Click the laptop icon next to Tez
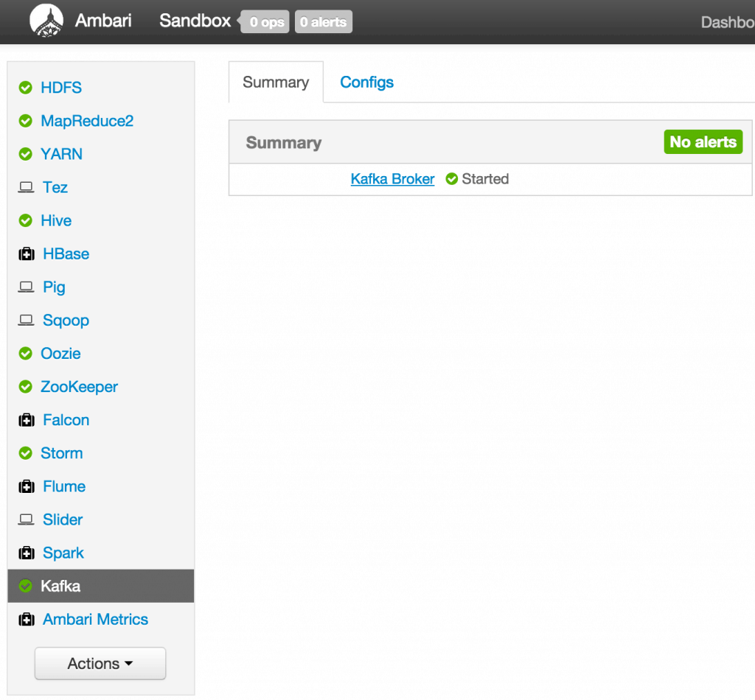The height and width of the screenshot is (700, 755). [26, 188]
